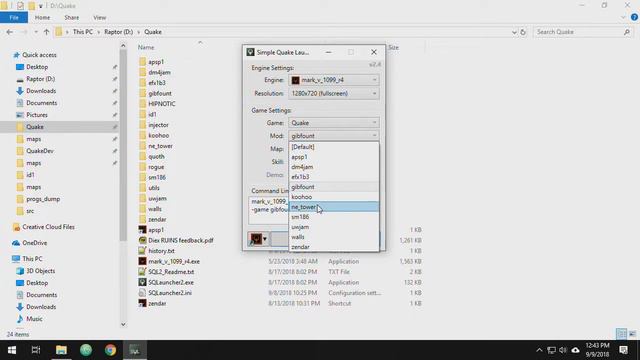Viewport: 640px width, 360px height.
Task: Refresh the Quake folder view
Action: tap(523, 32)
